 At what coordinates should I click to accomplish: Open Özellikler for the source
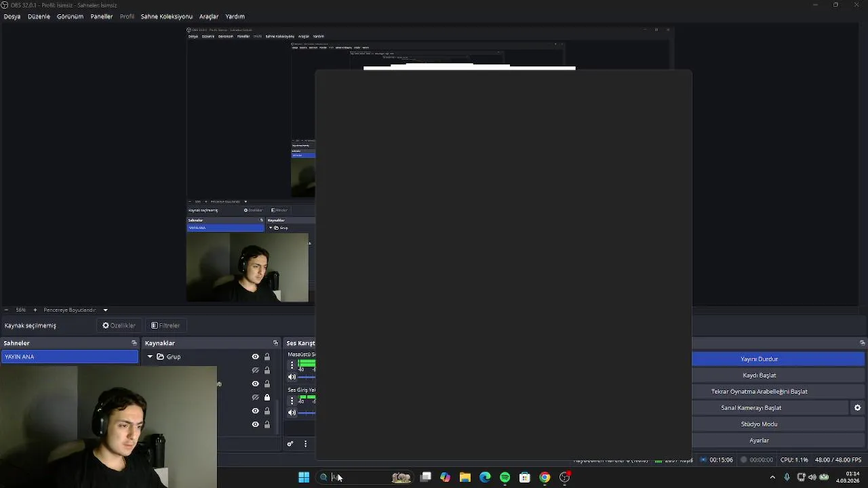119,325
